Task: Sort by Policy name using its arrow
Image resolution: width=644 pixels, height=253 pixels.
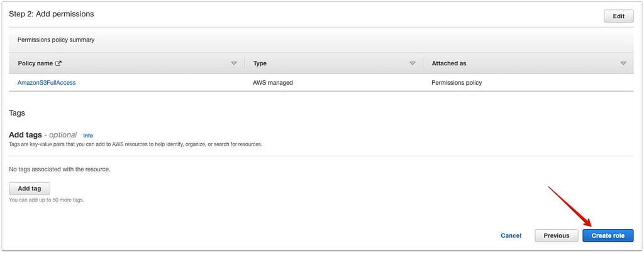Action: click(234, 63)
